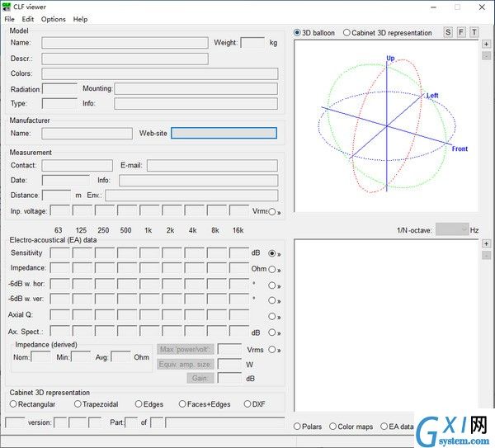Choose Edges cabinet representation
This screenshot has height=448, width=495.
click(149, 404)
